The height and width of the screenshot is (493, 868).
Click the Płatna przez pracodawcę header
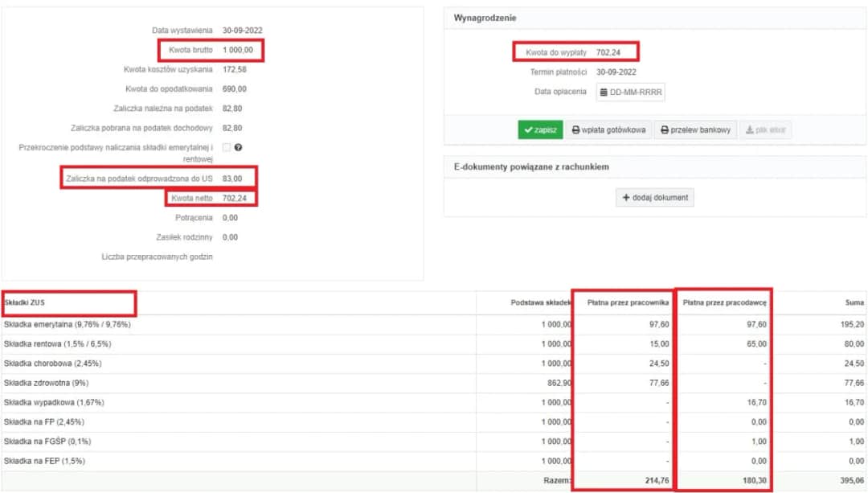(x=723, y=303)
